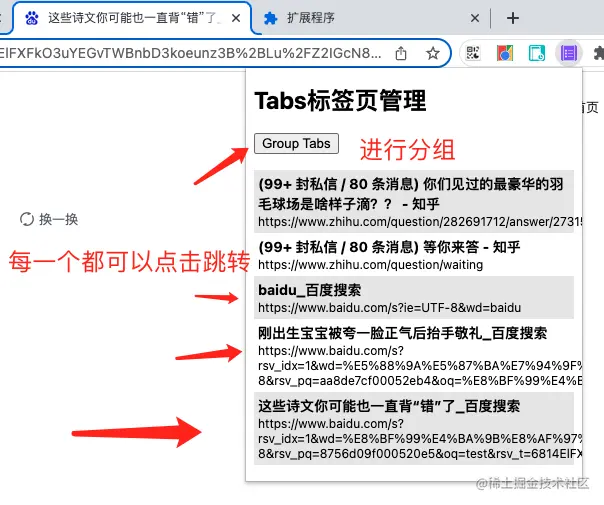Jump to 你们见过的最豪华的羽毛球场 tab entry
This screenshot has height=505, width=604.
[414, 201]
